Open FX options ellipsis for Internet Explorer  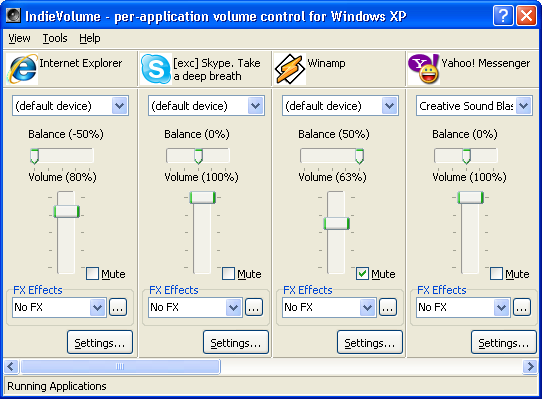point(118,307)
